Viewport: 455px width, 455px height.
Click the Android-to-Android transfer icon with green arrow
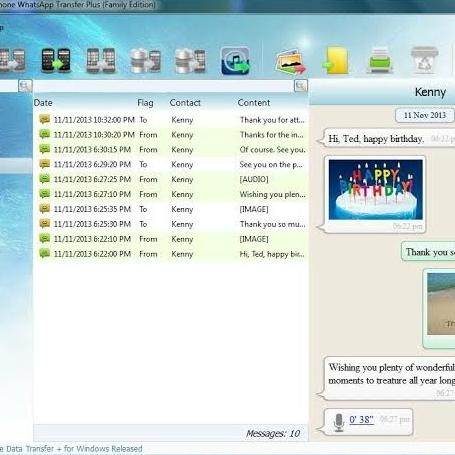tap(56, 60)
